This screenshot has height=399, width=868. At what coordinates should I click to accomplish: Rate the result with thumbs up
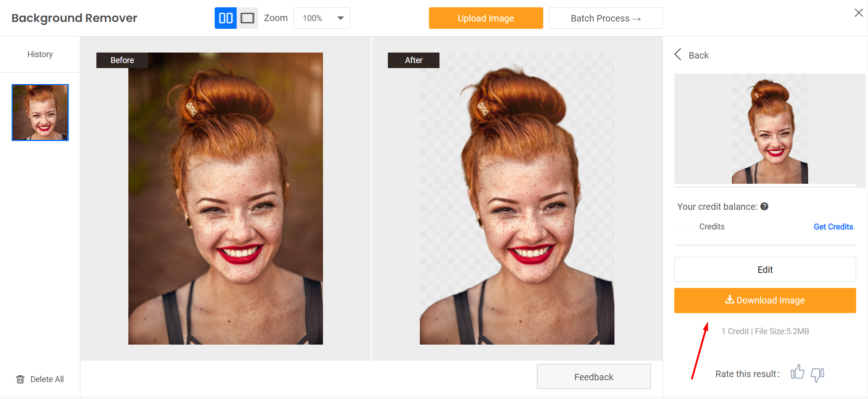(797, 372)
